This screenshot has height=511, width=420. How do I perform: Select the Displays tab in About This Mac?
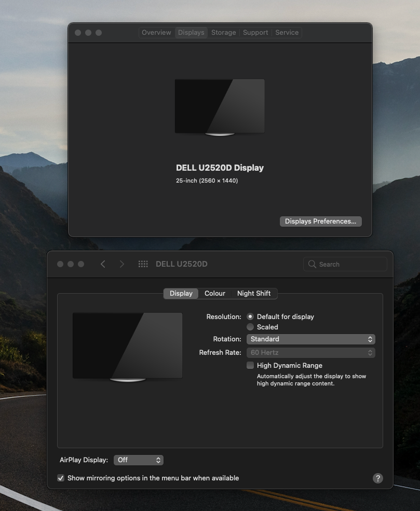pos(191,33)
